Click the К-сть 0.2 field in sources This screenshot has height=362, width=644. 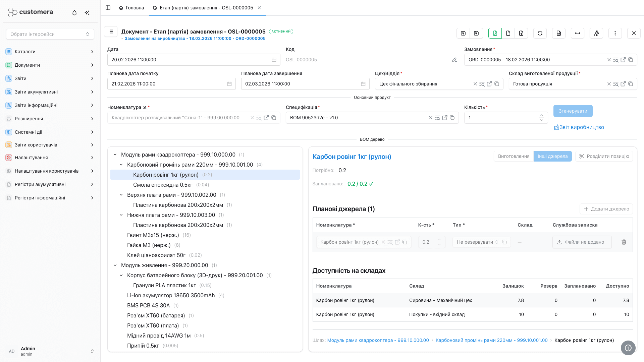[x=432, y=242]
